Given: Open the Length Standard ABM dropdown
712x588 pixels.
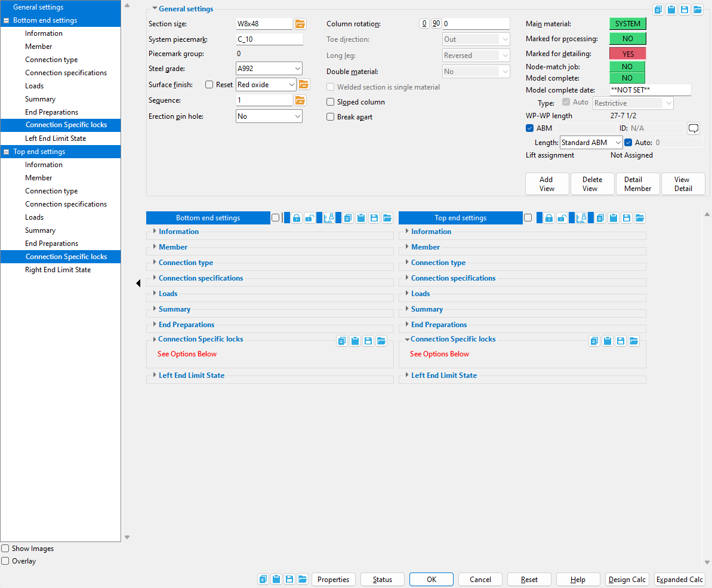Looking at the screenshot, I should [591, 143].
